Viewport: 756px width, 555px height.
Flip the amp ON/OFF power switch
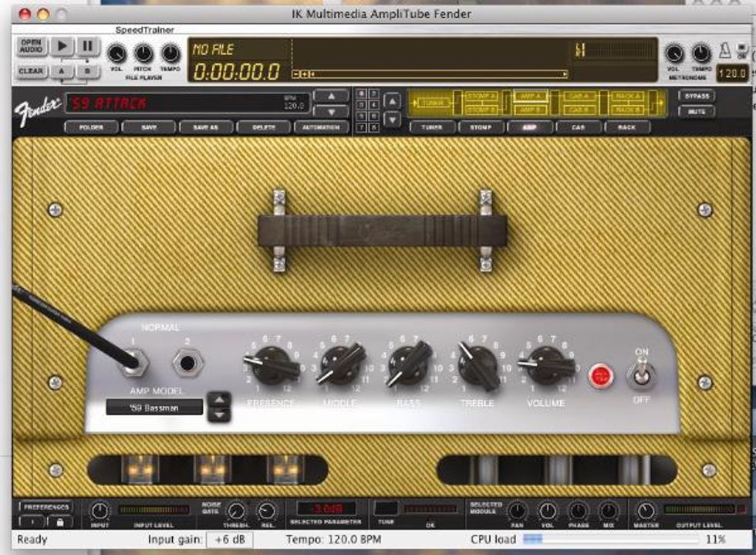641,374
